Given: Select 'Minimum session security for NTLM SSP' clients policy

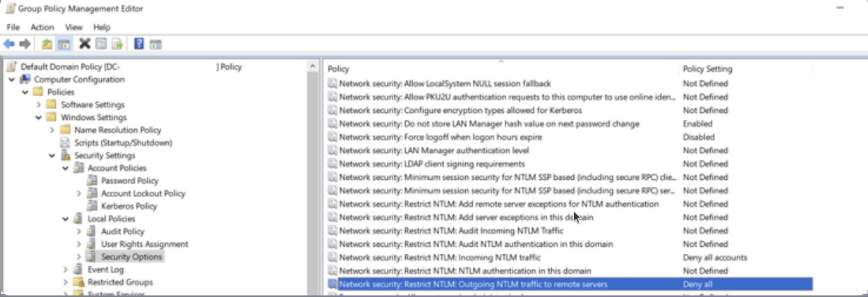Looking at the screenshot, I should [x=507, y=177].
